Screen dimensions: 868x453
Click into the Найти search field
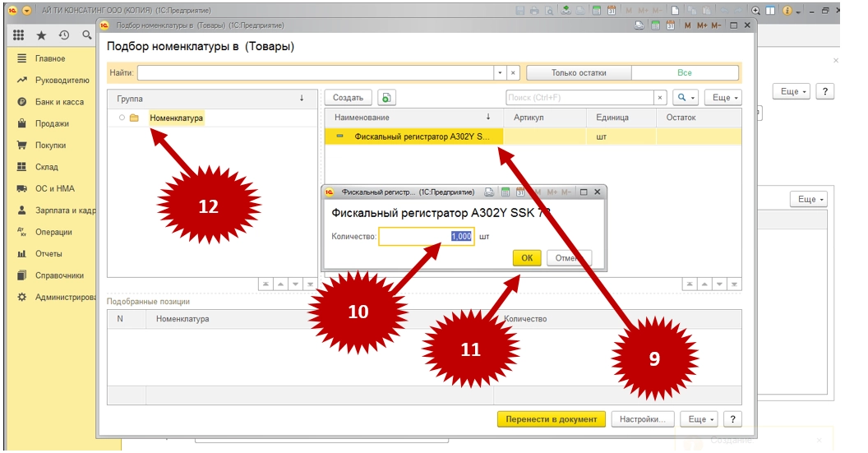pyautogui.click(x=316, y=72)
